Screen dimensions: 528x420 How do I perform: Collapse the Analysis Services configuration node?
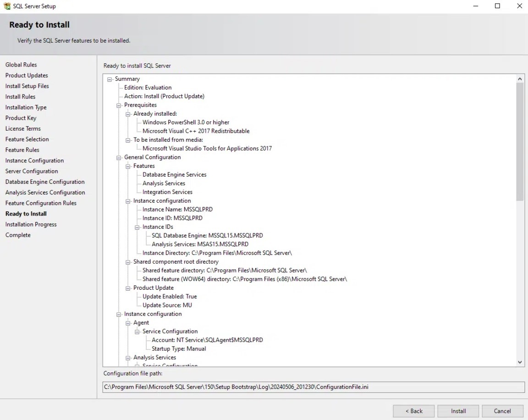pos(128,358)
